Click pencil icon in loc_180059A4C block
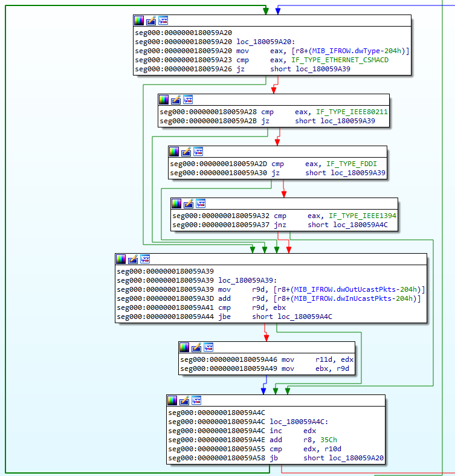Image resolution: width=455 pixels, height=476 pixels. (184, 400)
